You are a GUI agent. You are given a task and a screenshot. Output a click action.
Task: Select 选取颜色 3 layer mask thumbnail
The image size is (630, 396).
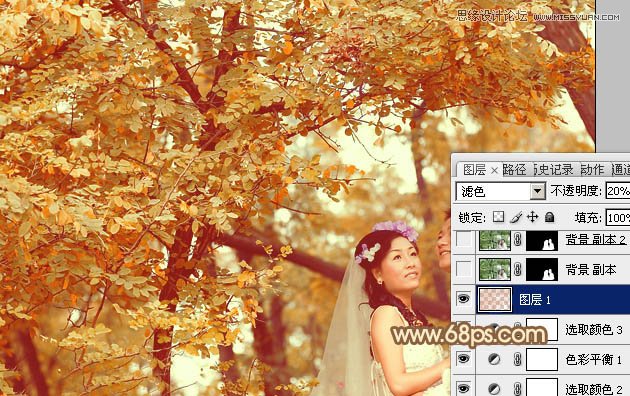point(542,329)
